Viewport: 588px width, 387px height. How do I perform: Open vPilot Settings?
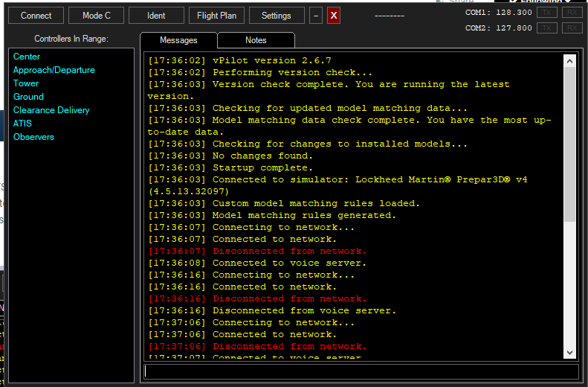coord(277,16)
